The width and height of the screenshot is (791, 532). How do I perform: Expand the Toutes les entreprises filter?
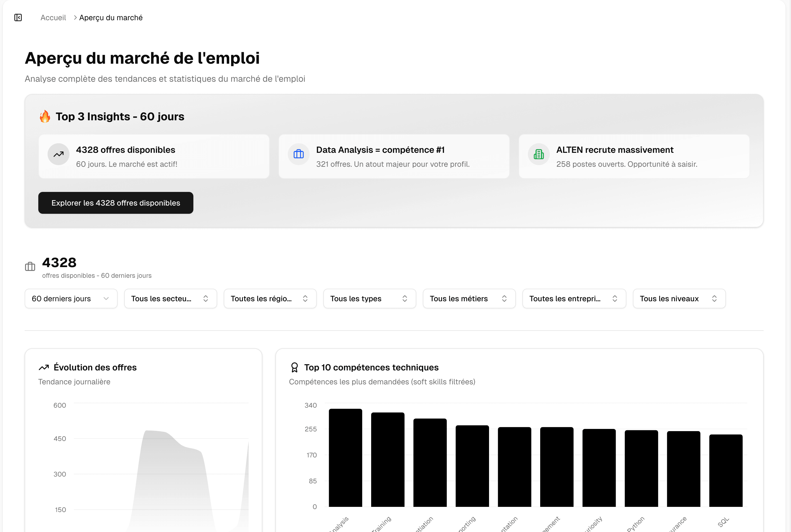pyautogui.click(x=574, y=299)
